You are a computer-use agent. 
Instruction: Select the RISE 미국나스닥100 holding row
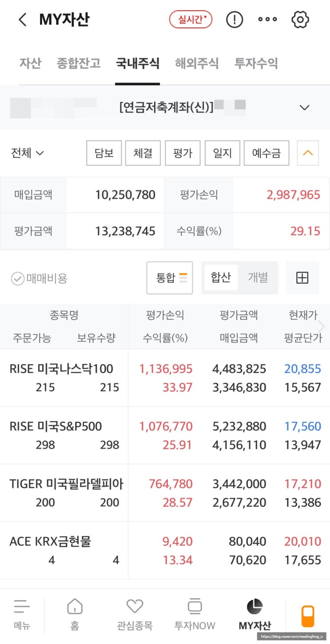(x=62, y=378)
